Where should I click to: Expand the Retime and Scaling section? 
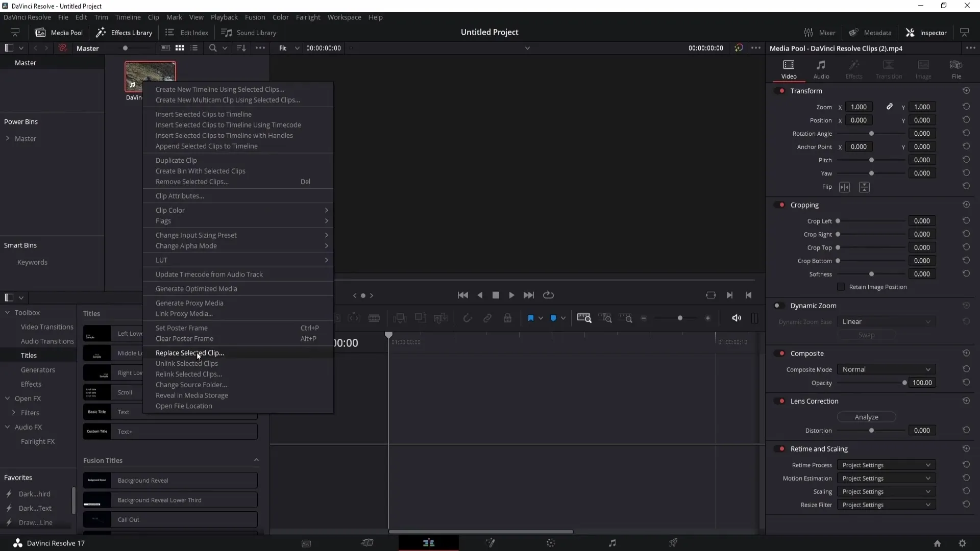tap(820, 449)
